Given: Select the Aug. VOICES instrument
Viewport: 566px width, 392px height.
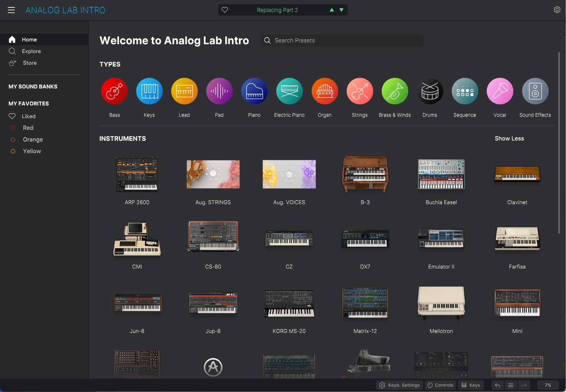Looking at the screenshot, I should (289, 174).
